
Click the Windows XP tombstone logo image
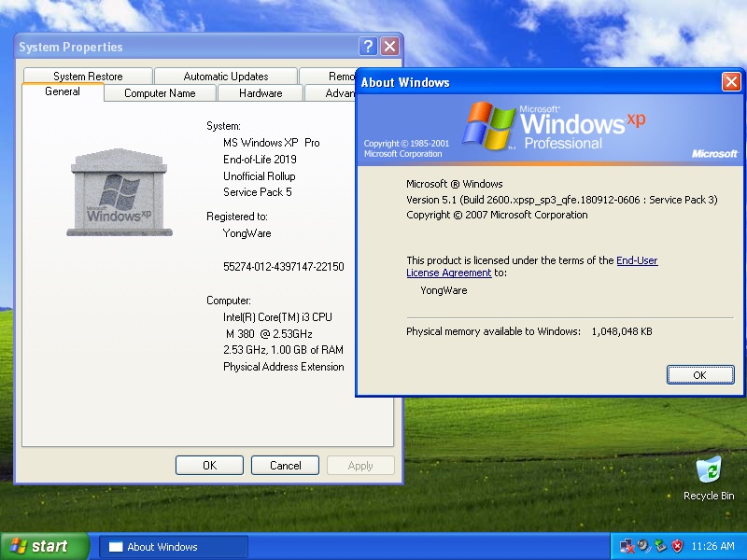[x=118, y=191]
